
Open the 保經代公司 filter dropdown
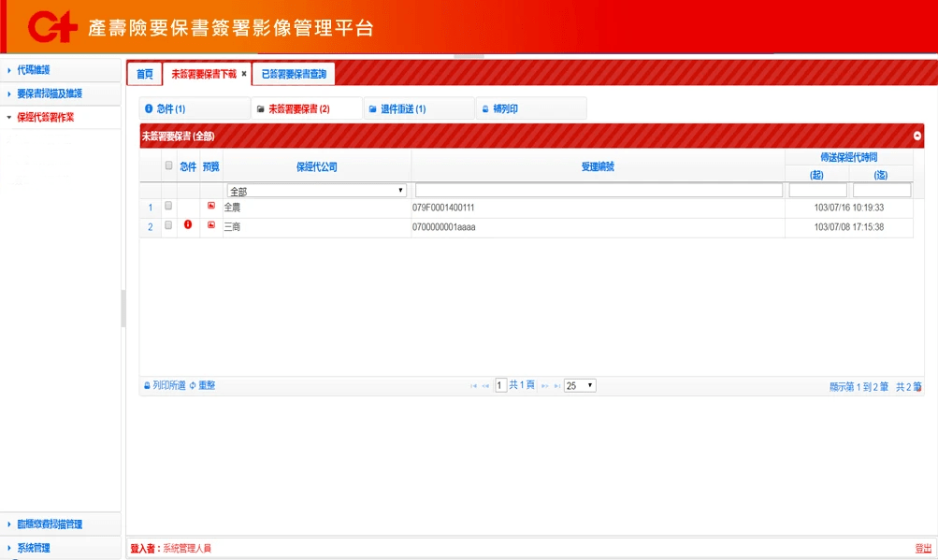(316, 191)
